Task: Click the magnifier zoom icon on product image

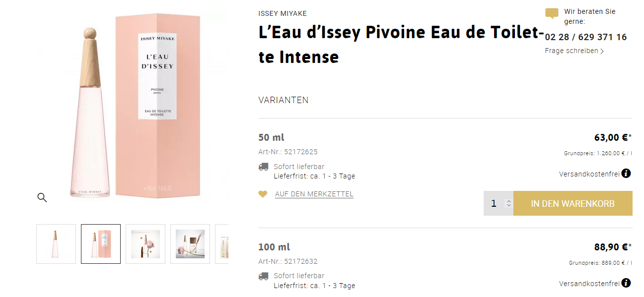Action: [42, 198]
